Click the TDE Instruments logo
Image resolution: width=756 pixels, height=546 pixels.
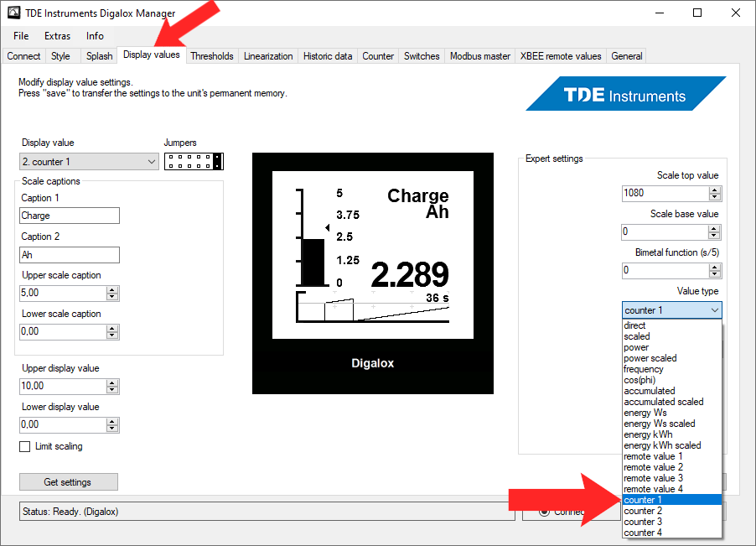pyautogui.click(x=625, y=94)
